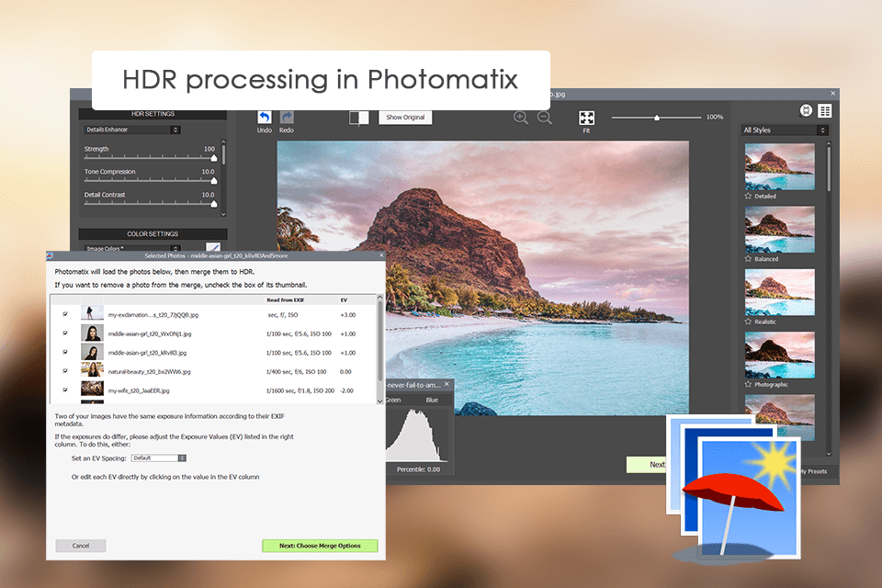Close the Selected Photos dialog

[x=381, y=255]
